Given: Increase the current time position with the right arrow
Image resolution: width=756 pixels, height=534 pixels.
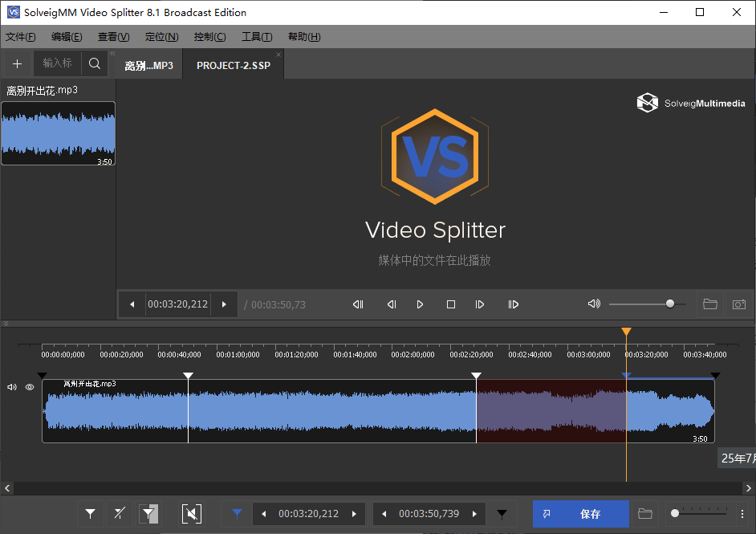Looking at the screenshot, I should pos(224,304).
